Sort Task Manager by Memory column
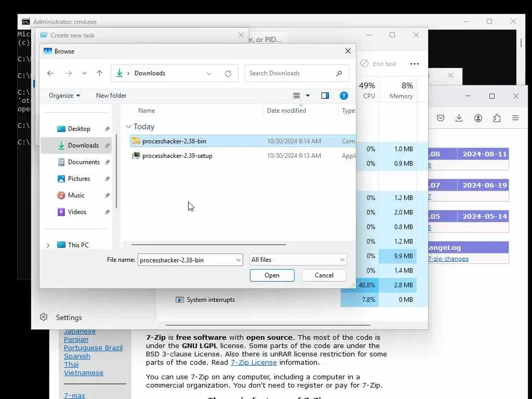 (x=402, y=90)
